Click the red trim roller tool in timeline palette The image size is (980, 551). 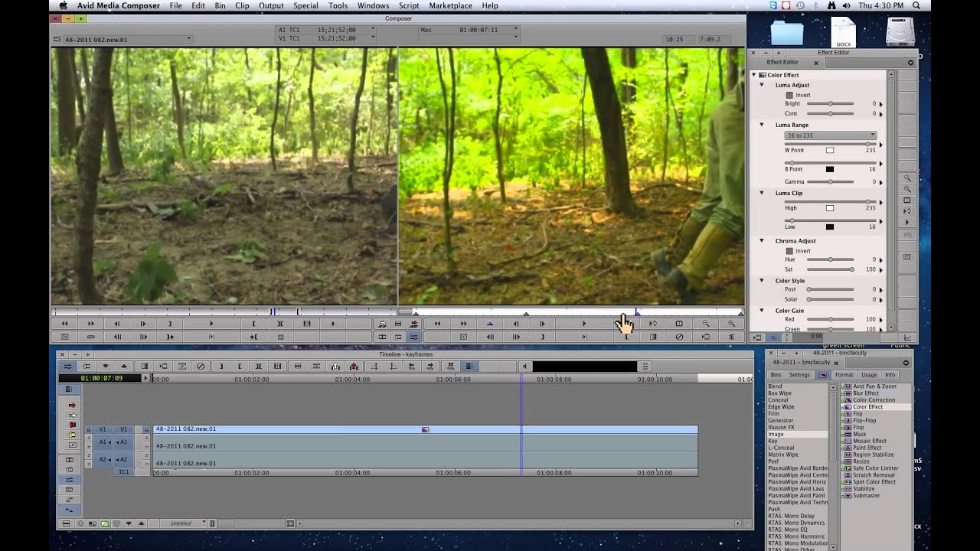pos(73,425)
